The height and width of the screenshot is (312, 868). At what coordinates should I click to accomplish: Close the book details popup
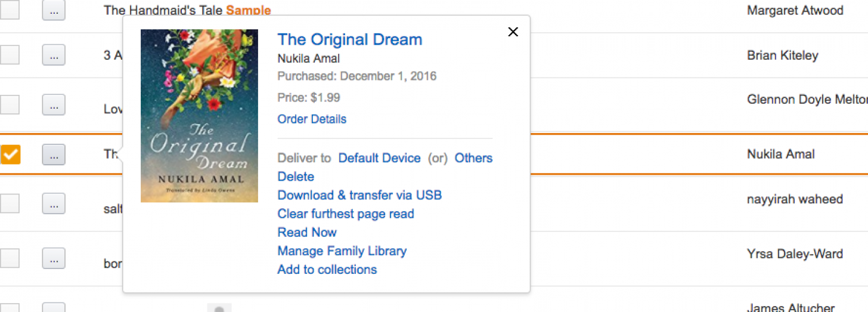pos(513,32)
